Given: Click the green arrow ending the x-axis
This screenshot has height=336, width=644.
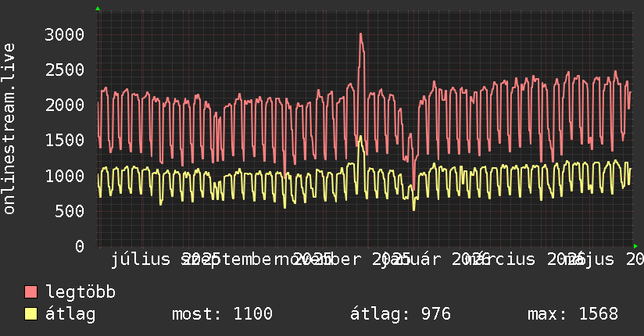Looking at the screenshot, I should [x=635, y=246].
